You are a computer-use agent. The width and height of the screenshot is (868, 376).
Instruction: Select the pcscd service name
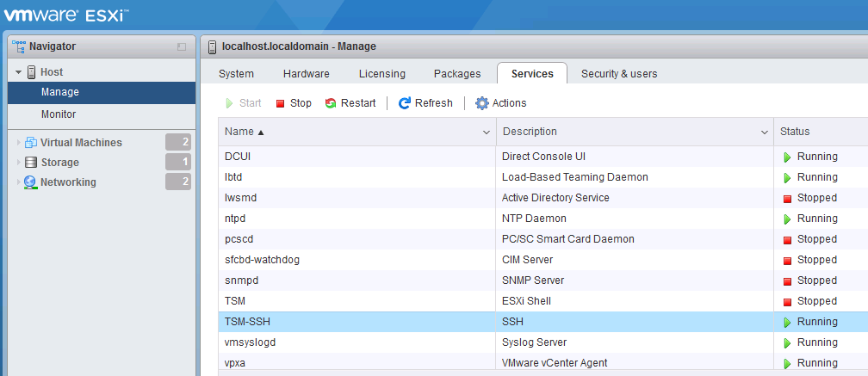(x=239, y=239)
